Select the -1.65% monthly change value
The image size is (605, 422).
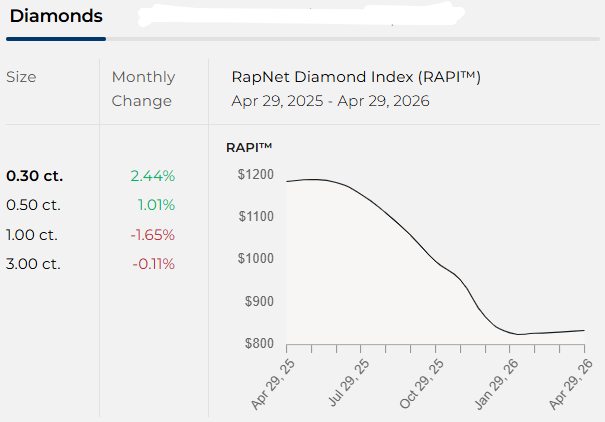[153, 235]
